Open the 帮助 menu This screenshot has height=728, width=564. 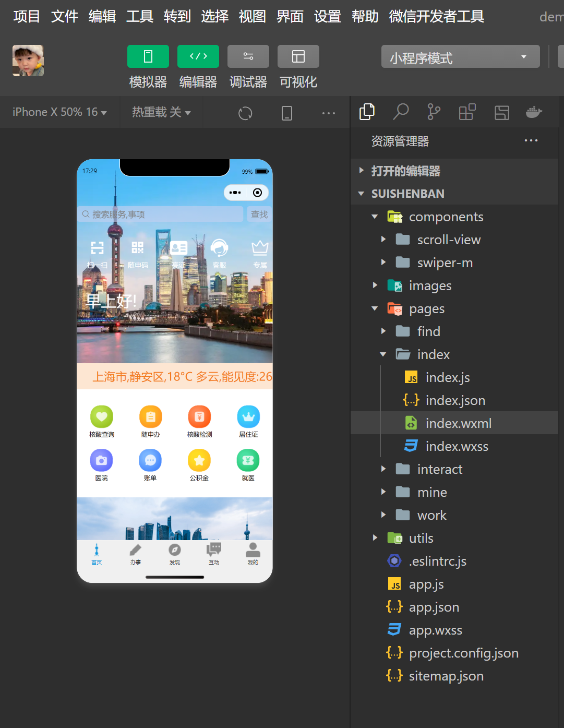click(365, 16)
